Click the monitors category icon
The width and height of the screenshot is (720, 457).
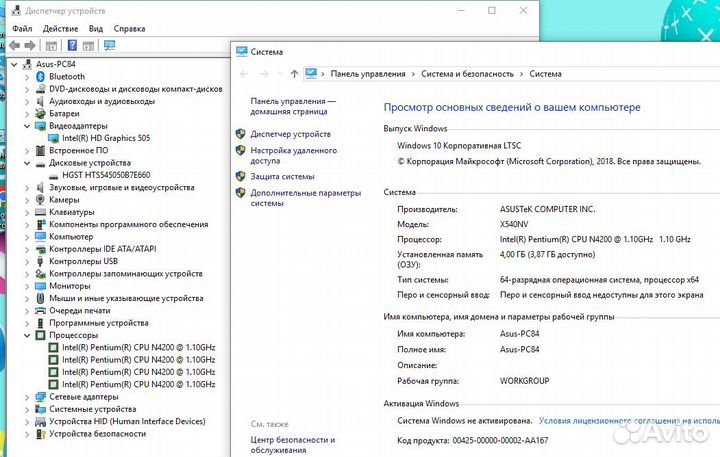coord(40,286)
